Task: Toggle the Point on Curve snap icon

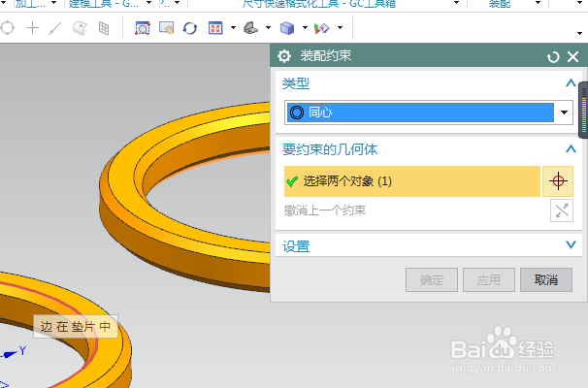Action: pos(55,28)
